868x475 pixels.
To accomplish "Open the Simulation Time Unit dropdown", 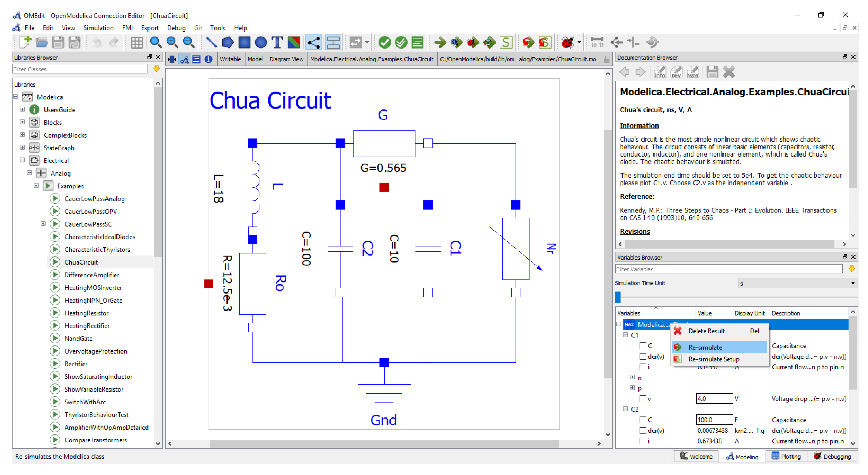I will pyautogui.click(x=797, y=283).
